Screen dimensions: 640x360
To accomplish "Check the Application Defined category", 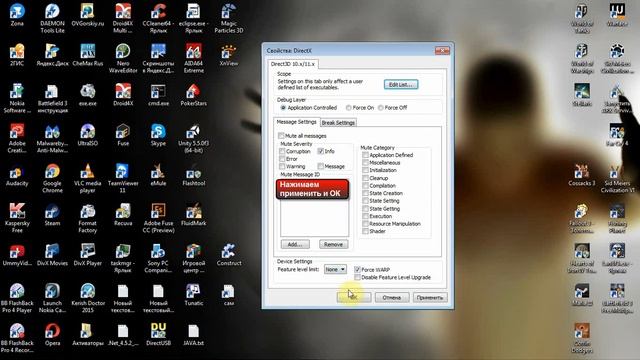I will [x=365, y=155].
